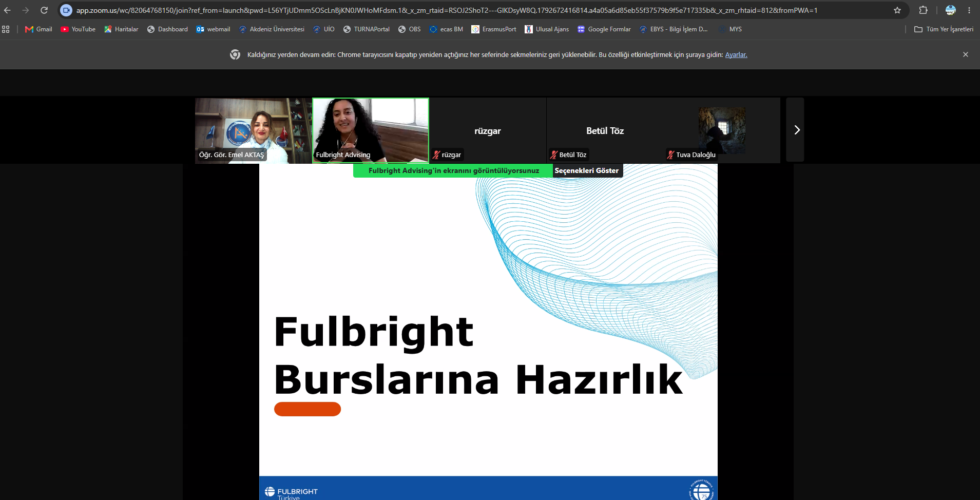The height and width of the screenshot is (500, 980).
Task: Open the MYS bookmark
Action: (730, 29)
